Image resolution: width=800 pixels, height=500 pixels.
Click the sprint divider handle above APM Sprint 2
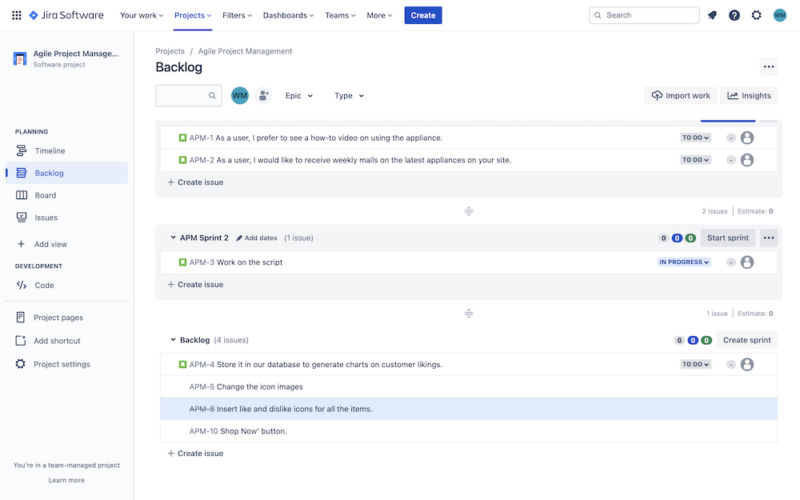[x=468, y=211]
